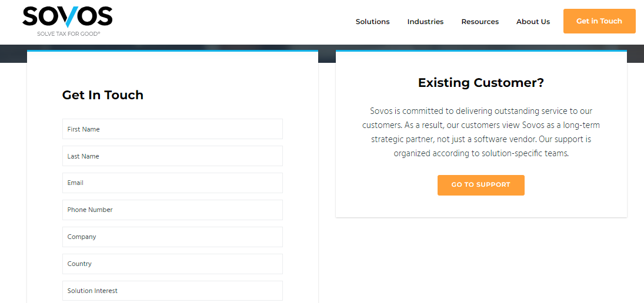Open the Country dropdown
644x303 pixels.
172,264
